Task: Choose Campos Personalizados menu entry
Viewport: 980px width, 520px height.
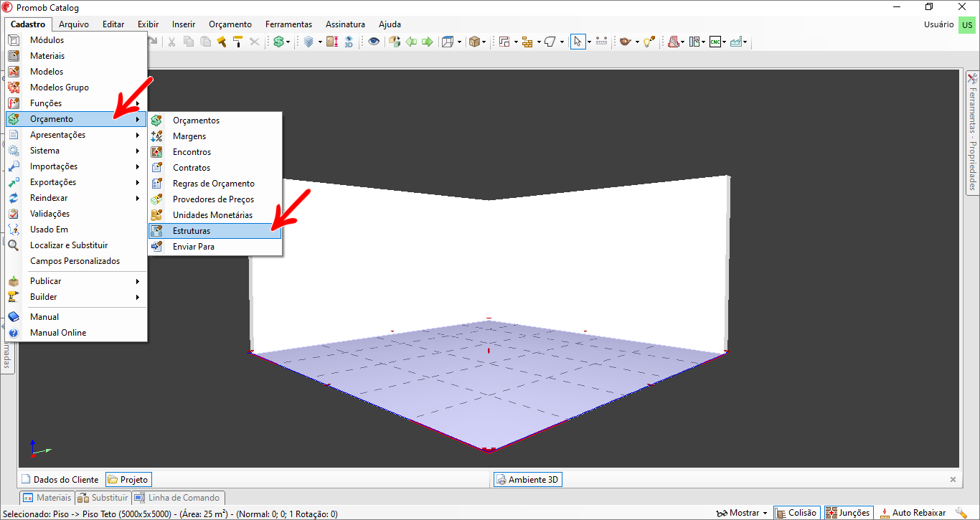Action: (x=76, y=261)
